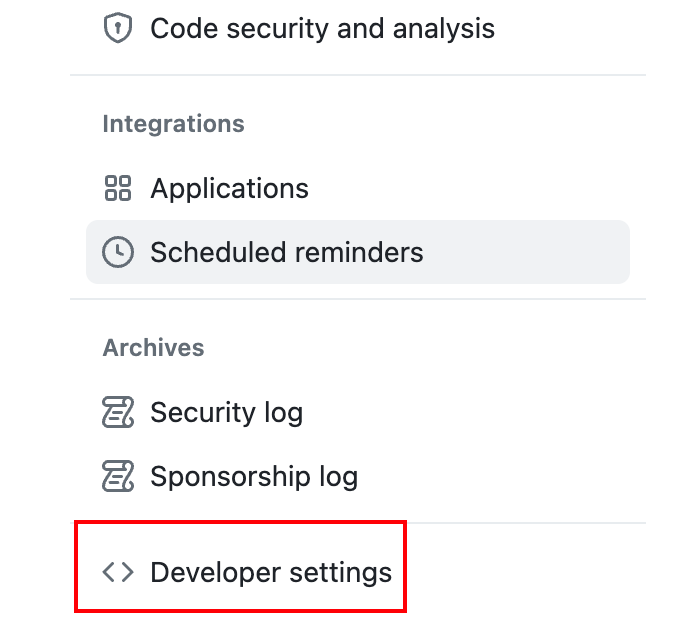Click the word "settings" in the red-outlined item
This screenshot has height=634, width=698.
click(x=341, y=573)
